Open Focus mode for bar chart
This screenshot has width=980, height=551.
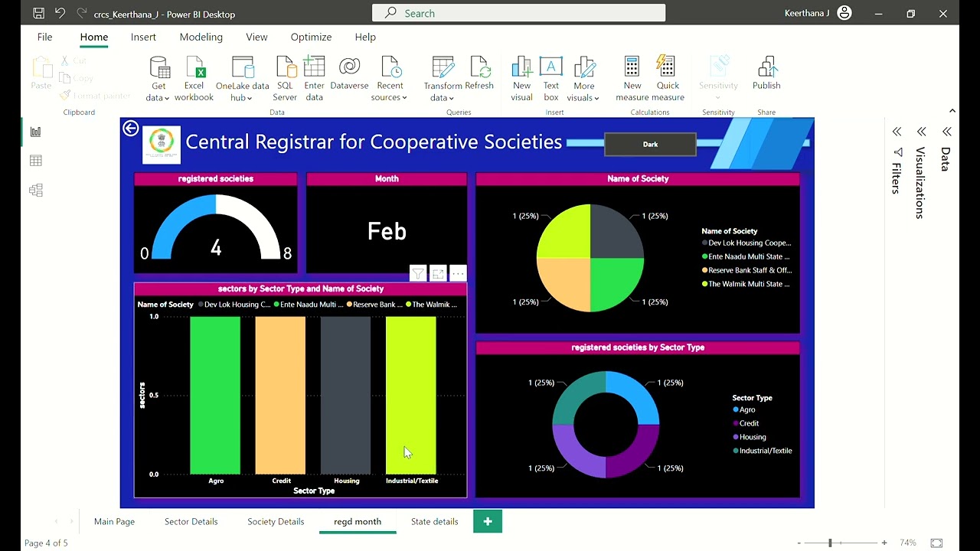point(438,273)
